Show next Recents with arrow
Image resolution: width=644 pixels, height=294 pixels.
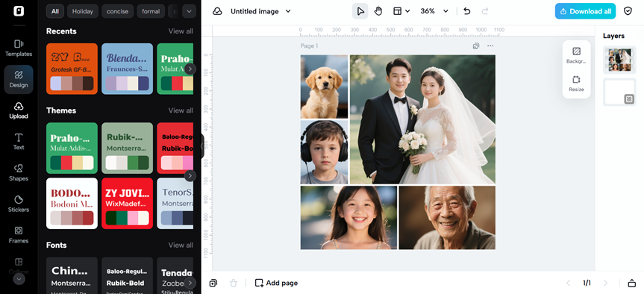point(190,69)
